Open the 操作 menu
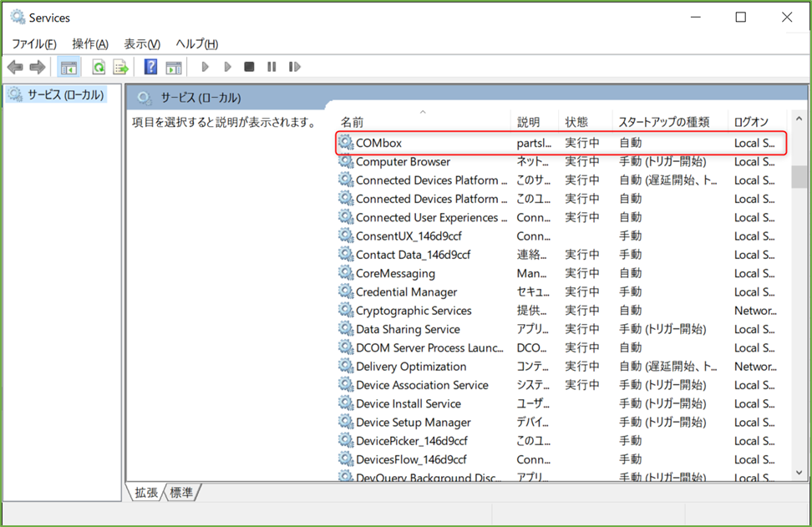The width and height of the screenshot is (812, 527). (x=89, y=43)
